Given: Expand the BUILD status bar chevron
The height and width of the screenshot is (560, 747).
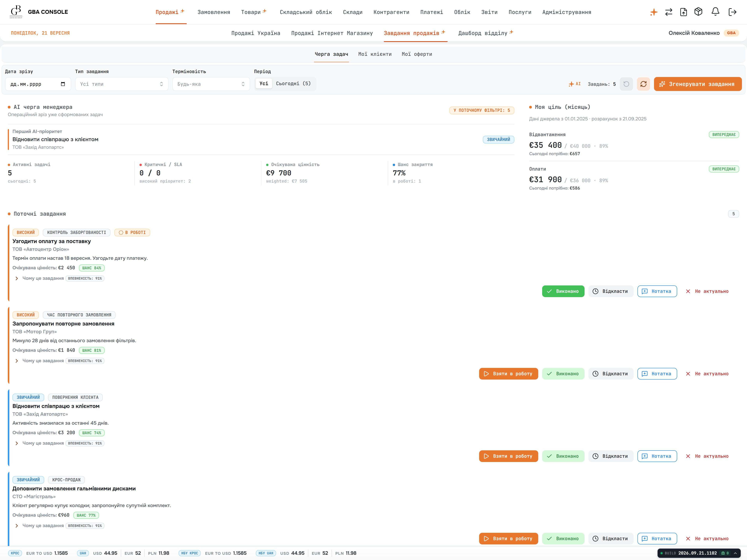Looking at the screenshot, I should pyautogui.click(x=735, y=553).
